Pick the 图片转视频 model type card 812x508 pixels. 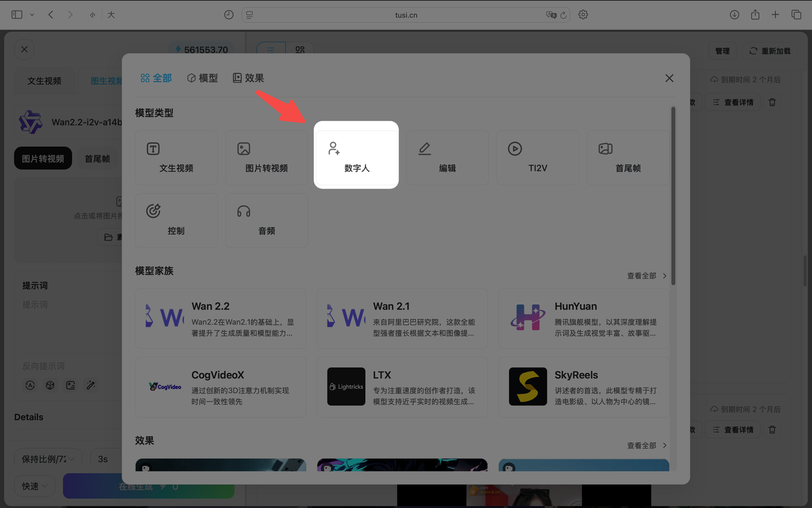[x=266, y=158]
